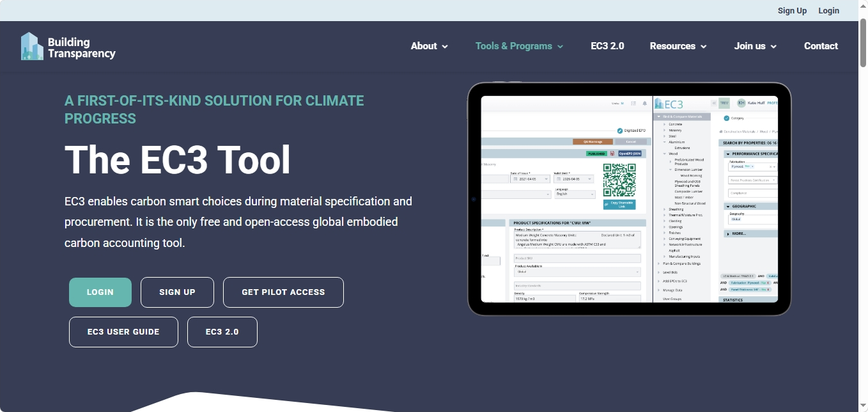The width and height of the screenshot is (868, 412).
Task: Go to the EC3 2.0 page
Action: click(607, 46)
